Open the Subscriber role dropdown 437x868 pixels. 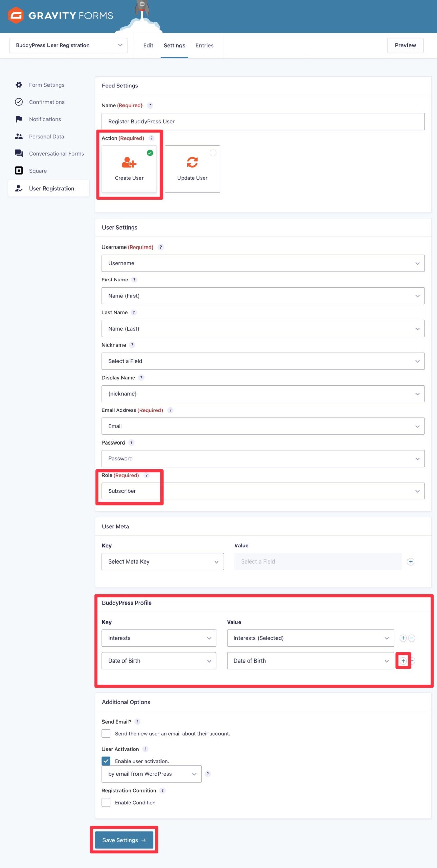point(263,491)
